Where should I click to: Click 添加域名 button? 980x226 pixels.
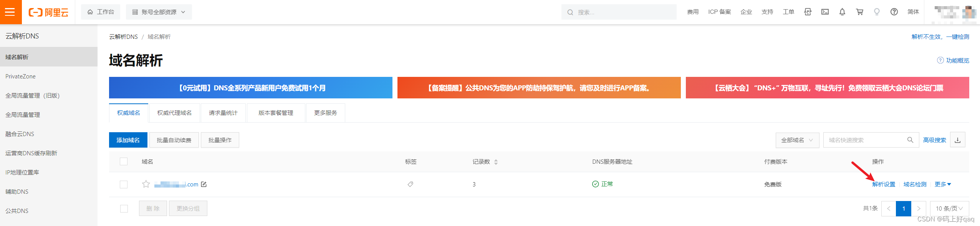pyautogui.click(x=128, y=140)
